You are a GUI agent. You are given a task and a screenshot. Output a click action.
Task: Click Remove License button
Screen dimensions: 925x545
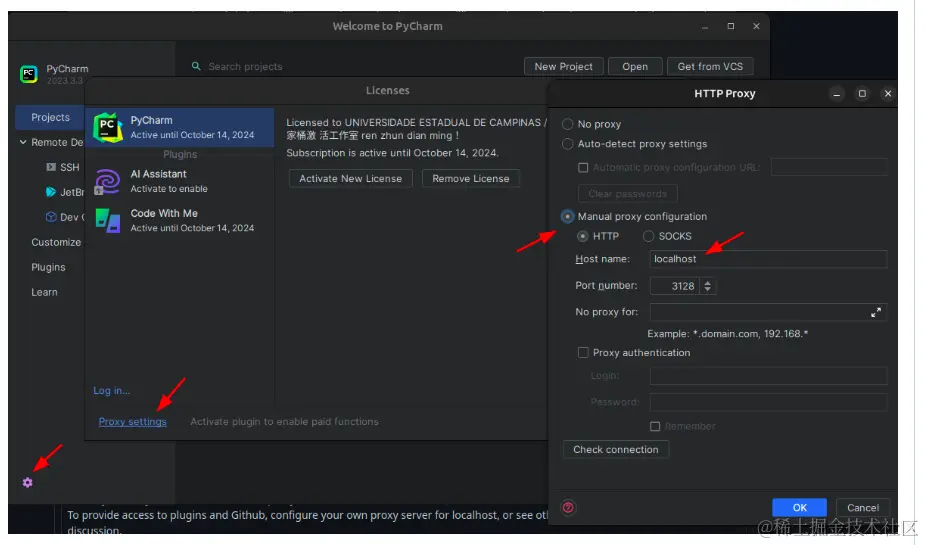pyautogui.click(x=470, y=179)
